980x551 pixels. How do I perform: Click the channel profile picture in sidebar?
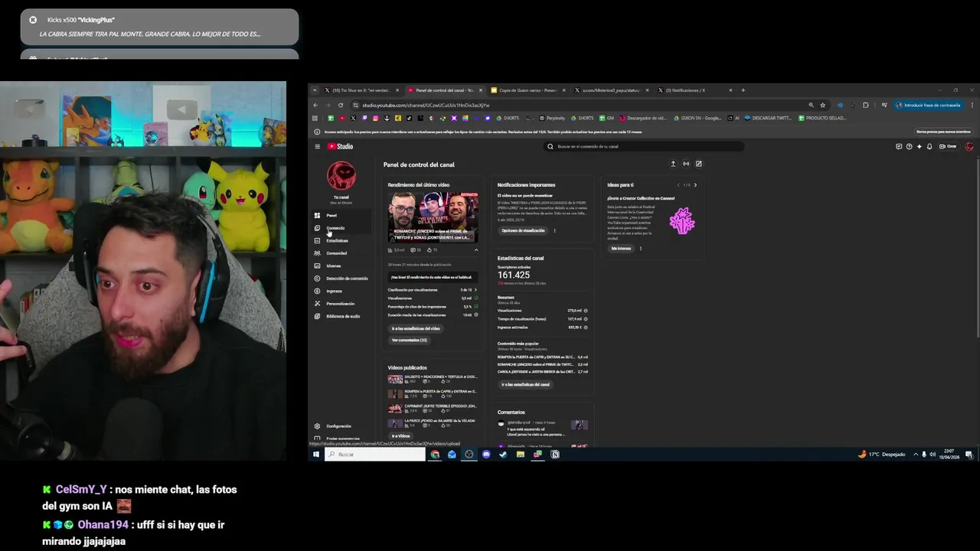point(341,176)
